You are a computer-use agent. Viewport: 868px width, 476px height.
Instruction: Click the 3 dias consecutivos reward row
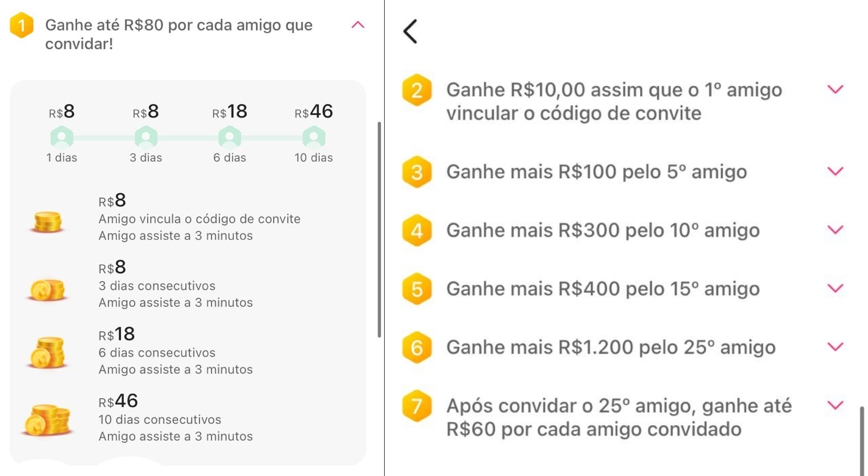(187, 284)
